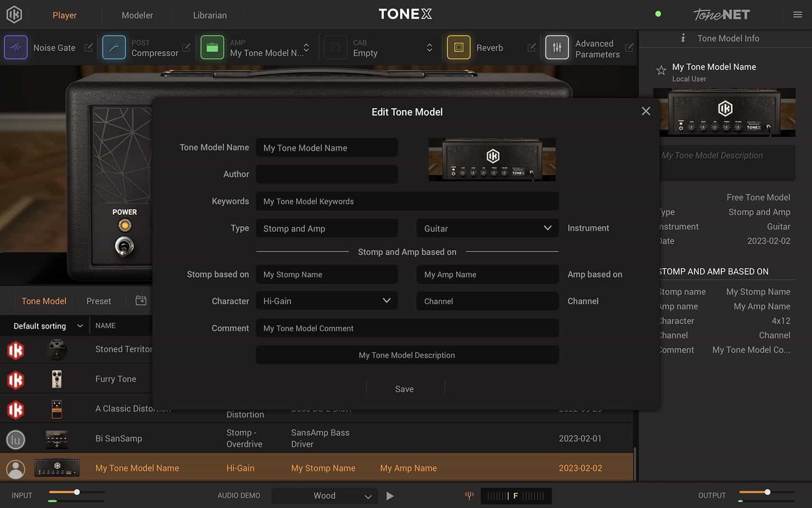Click the Advanced Parameters mixer icon
The image size is (812, 508).
coord(557,48)
